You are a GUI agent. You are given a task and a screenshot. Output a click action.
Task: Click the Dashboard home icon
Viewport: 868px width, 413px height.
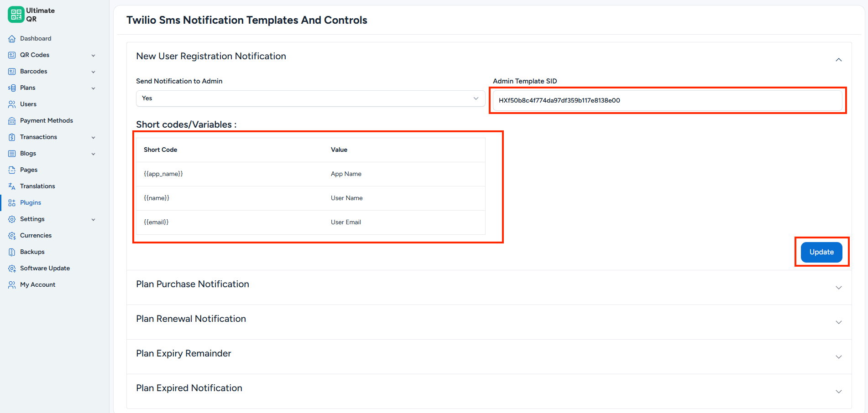coord(12,39)
